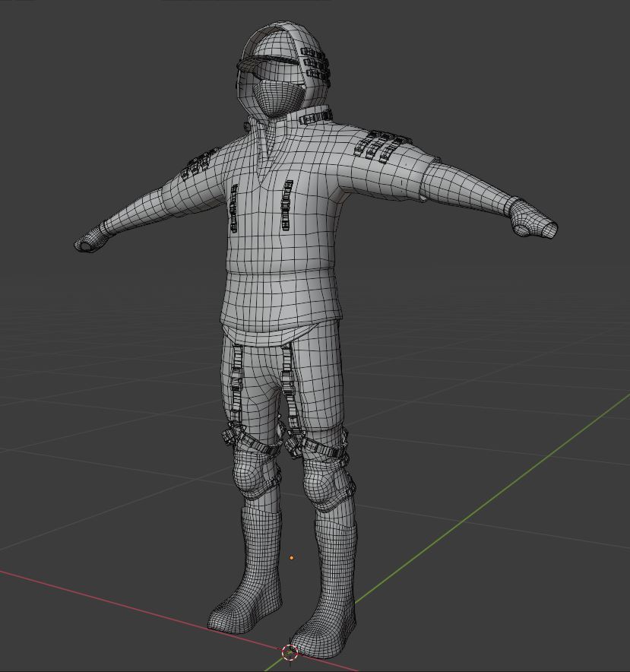Select the buckle strap on the jacket collar
The width and height of the screenshot is (630, 672).
[316, 117]
